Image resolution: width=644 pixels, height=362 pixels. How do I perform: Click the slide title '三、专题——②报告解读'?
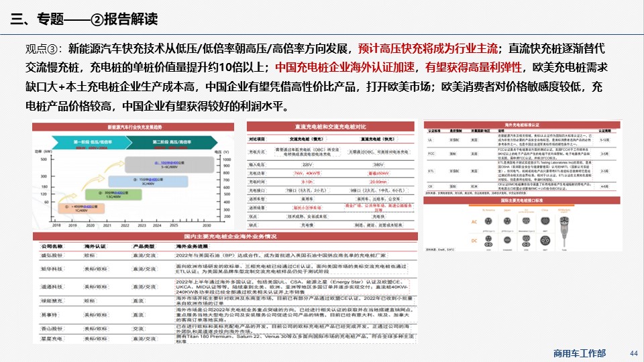85,19
